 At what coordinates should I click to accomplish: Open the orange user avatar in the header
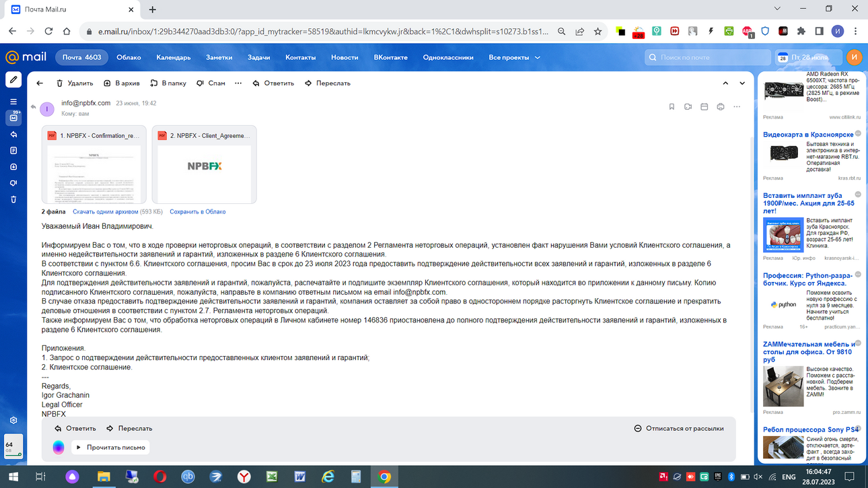[853, 58]
